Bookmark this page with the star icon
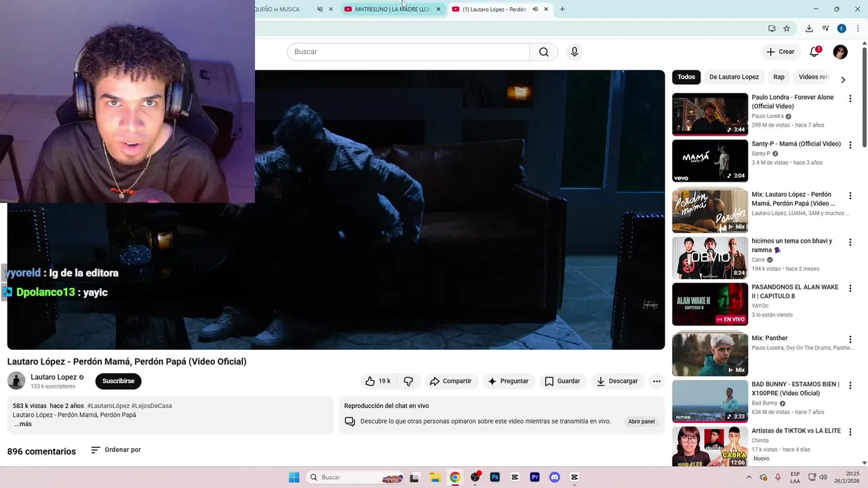 (x=787, y=28)
